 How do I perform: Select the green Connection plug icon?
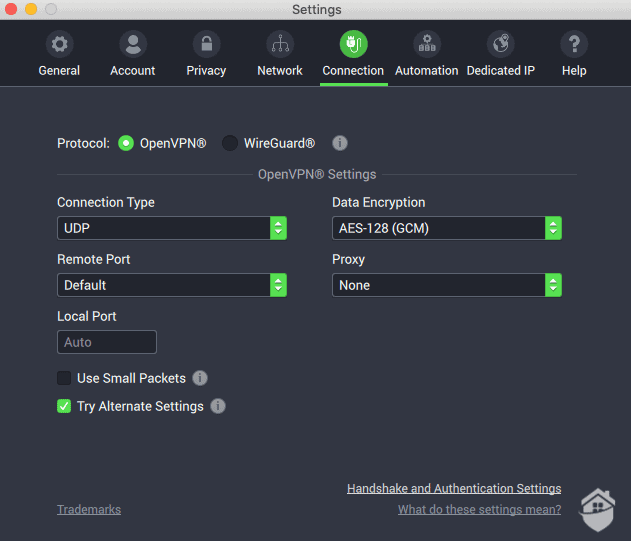353,44
